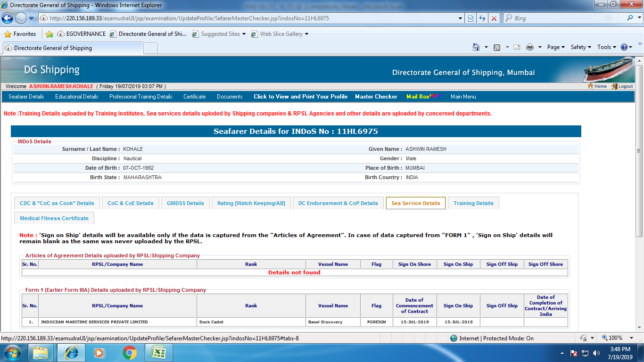This screenshot has height=362, width=644.
Task: Refresh the page with the Refresh icon
Action: [x=482, y=18]
